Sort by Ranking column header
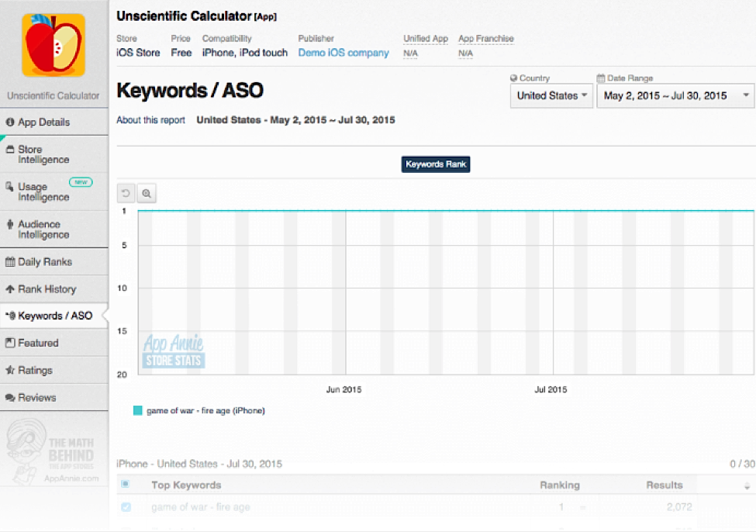Viewport: 756px width, 532px height. click(x=560, y=485)
